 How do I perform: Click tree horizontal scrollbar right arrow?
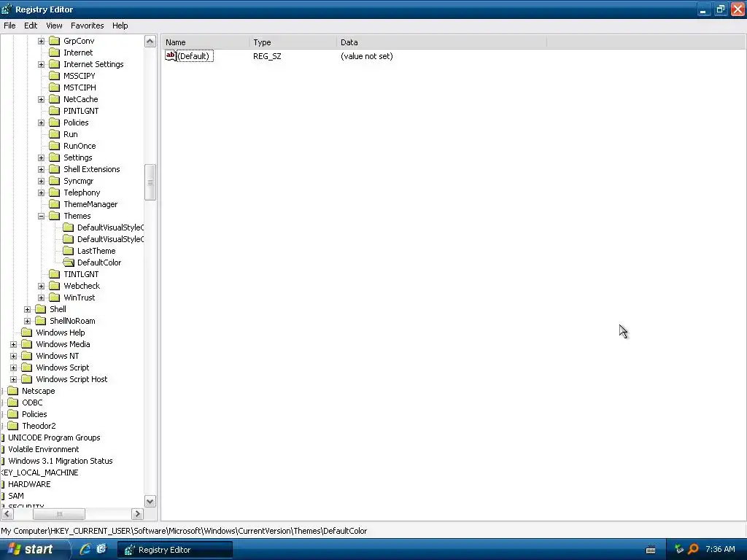[137, 514]
